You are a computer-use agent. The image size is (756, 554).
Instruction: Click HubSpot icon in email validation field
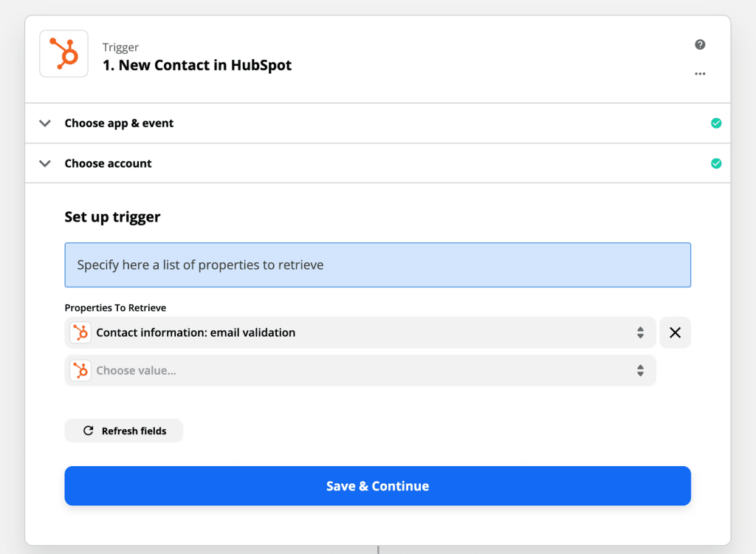pos(80,332)
